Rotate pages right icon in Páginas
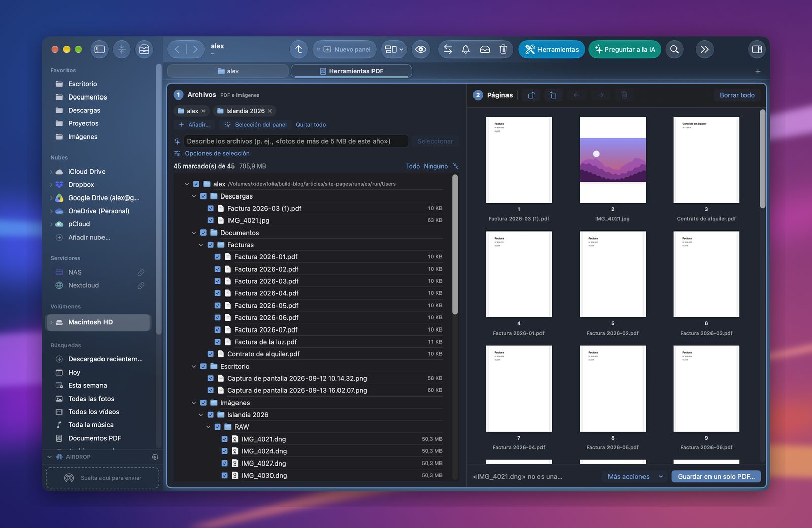The image size is (812, 528). tap(553, 95)
